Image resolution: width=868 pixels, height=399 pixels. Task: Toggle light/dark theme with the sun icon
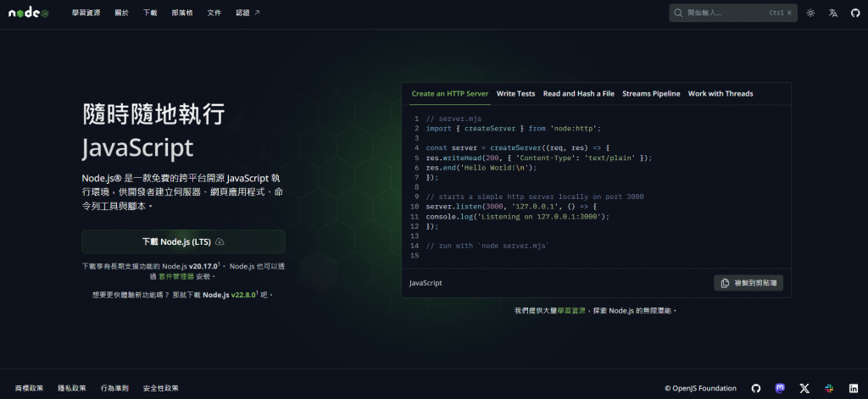(810, 13)
